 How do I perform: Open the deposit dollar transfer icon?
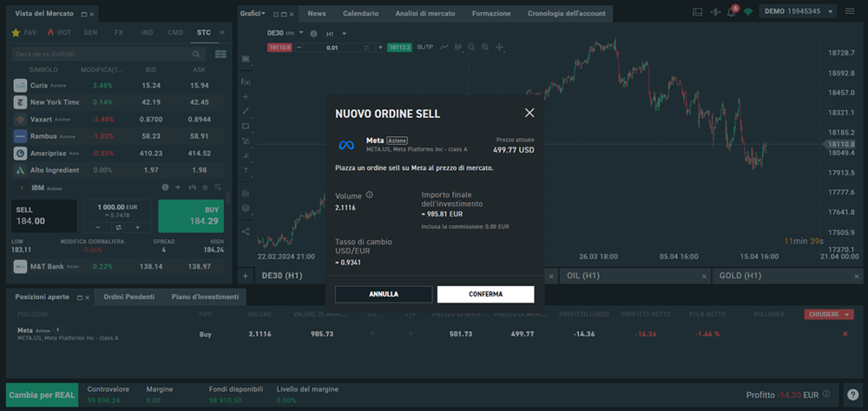click(715, 11)
